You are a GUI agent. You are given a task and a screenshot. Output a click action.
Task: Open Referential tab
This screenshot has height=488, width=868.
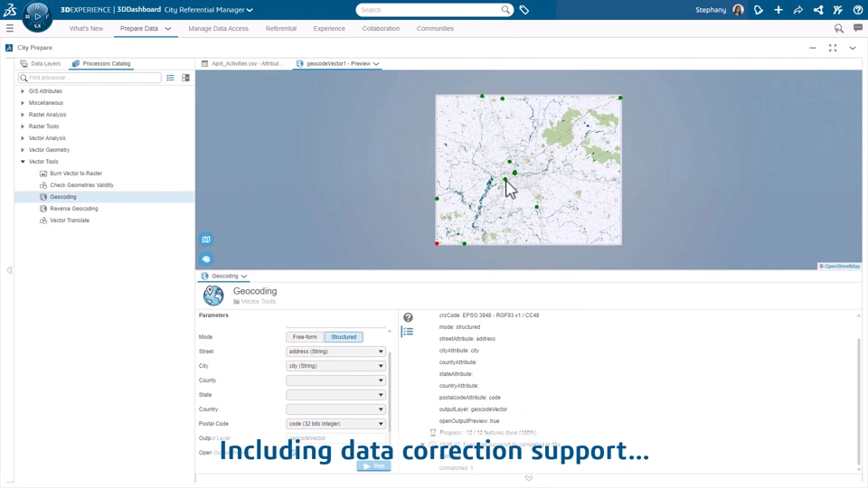[280, 29]
